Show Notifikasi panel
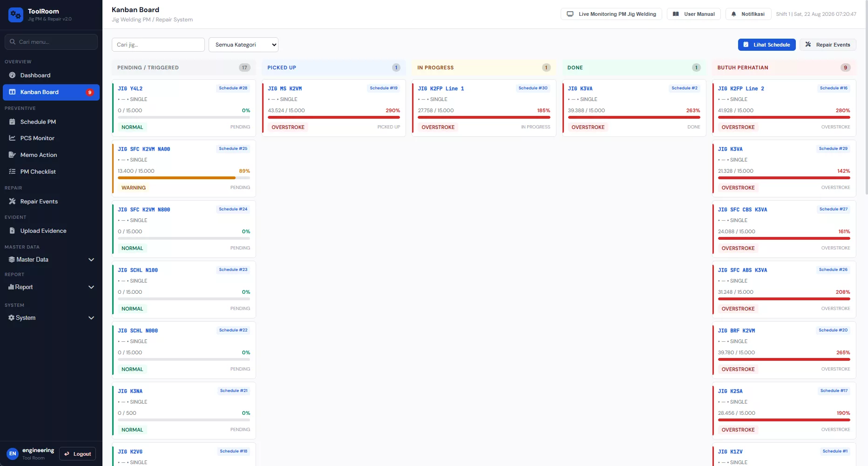This screenshot has width=868, height=466. pyautogui.click(x=748, y=14)
